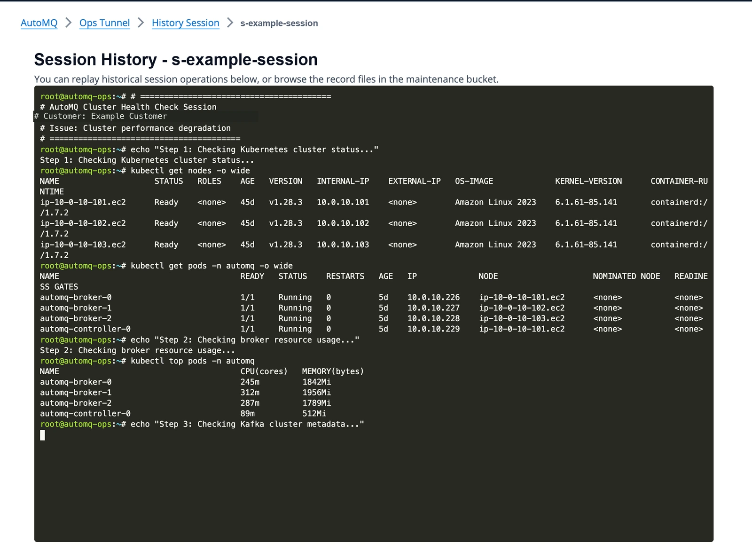
Task: Click memory value 1956Mi
Action: point(317,393)
